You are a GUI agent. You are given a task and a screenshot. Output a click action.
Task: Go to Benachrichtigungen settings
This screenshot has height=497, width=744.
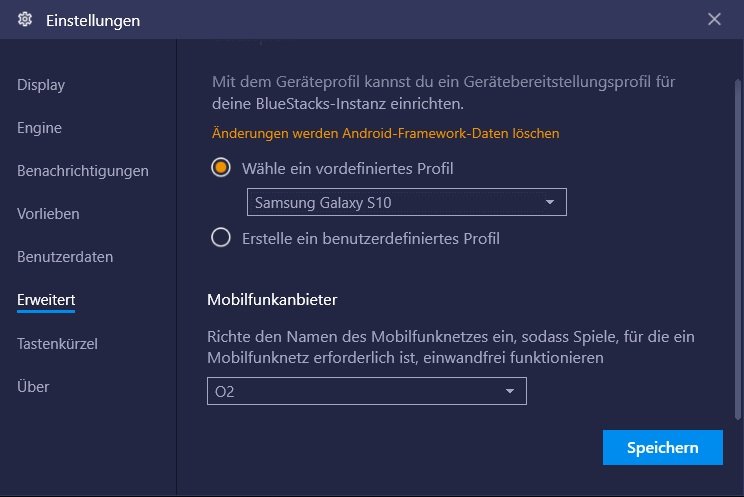83,171
